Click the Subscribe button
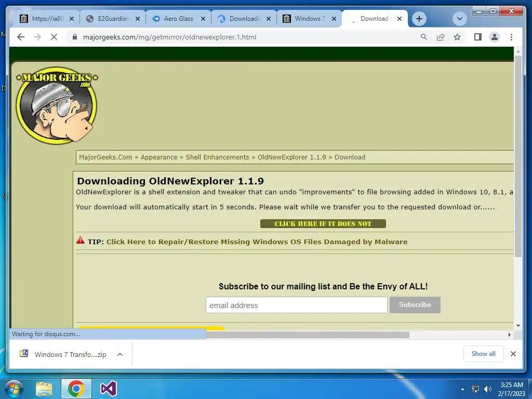The image size is (532, 399). point(415,304)
